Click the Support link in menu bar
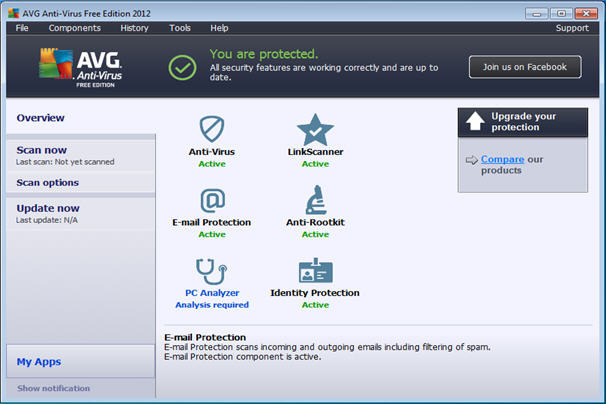Screen dimensions: 606x404 click(x=572, y=28)
